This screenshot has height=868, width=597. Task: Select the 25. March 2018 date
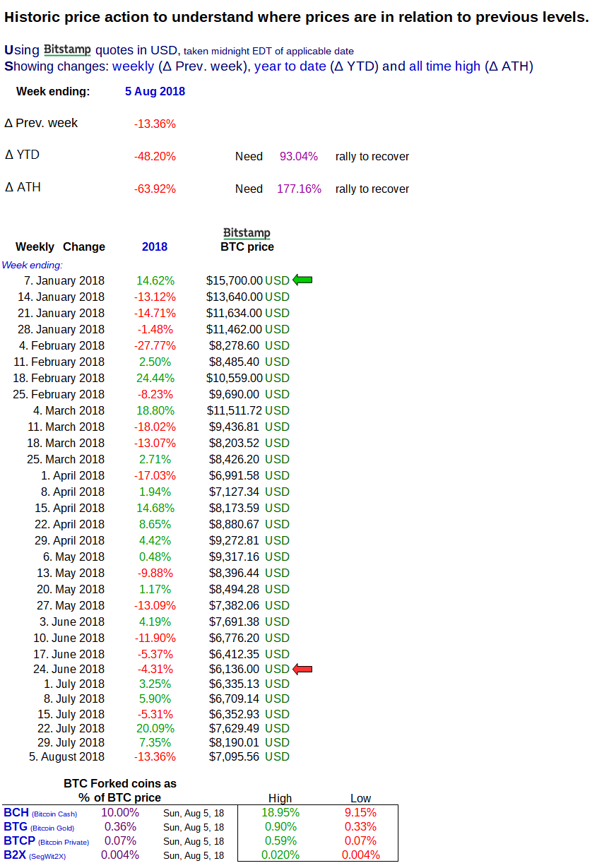coord(66,459)
